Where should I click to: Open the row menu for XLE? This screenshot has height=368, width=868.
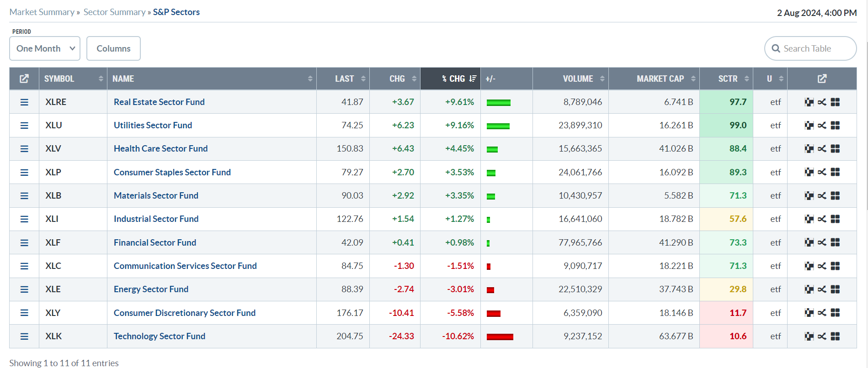(24, 289)
